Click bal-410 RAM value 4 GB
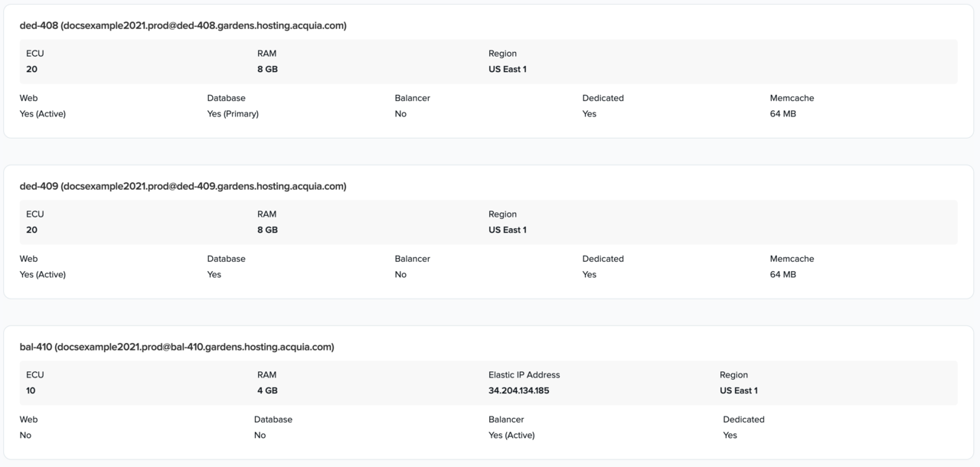The width and height of the screenshot is (980, 467). coord(267,390)
